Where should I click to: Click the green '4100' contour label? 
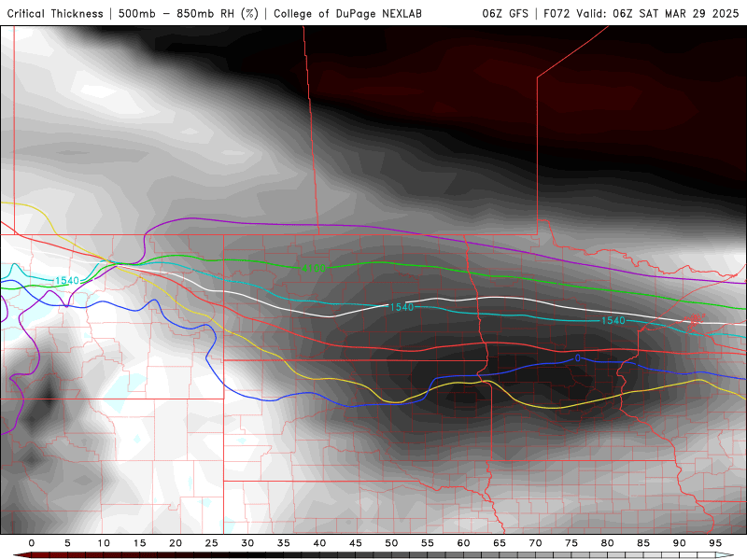click(x=314, y=269)
